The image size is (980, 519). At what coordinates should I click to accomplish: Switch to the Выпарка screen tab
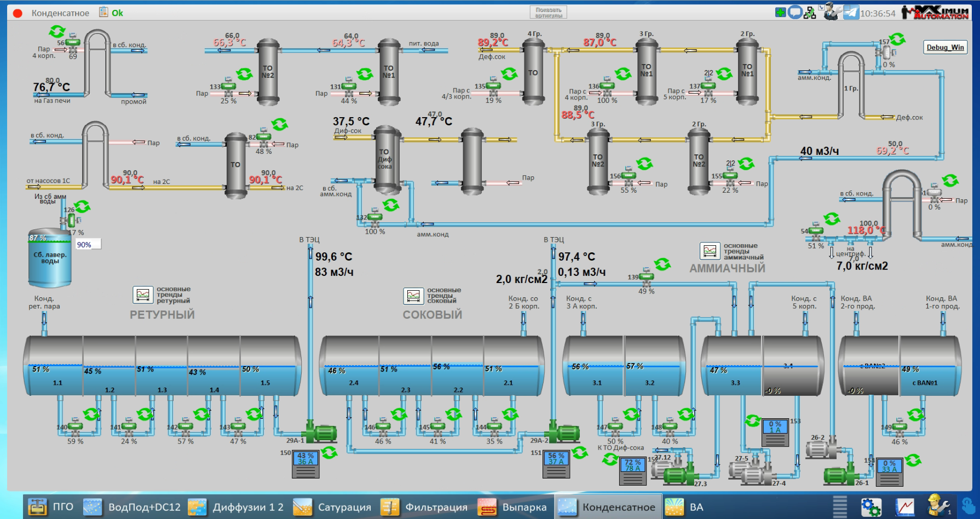point(514,507)
